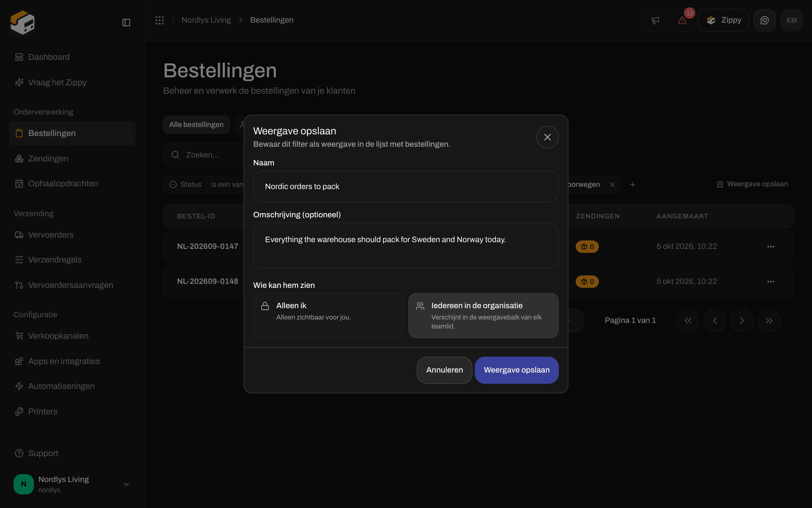Click the Printers icon in sidebar

19,411
